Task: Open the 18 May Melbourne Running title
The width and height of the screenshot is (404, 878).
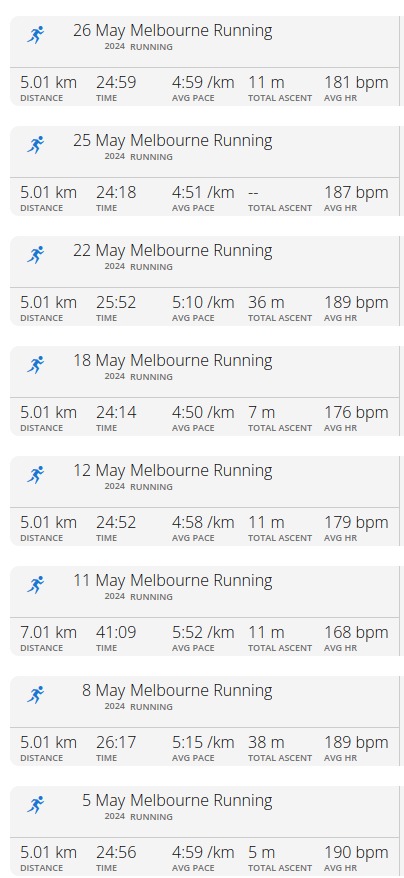Action: point(173,361)
